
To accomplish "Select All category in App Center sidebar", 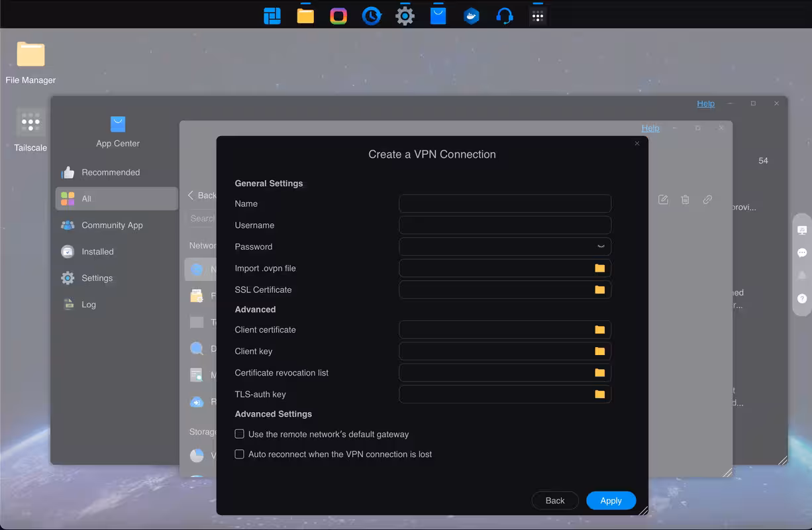I will pos(117,199).
